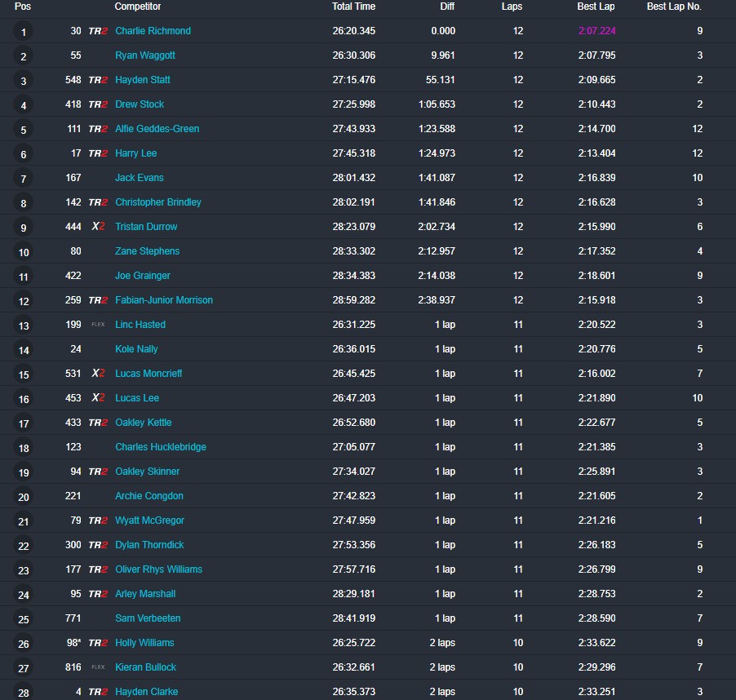Click the FLEX badge beside Linc Hasted
This screenshot has width=736, height=700.
point(98,325)
